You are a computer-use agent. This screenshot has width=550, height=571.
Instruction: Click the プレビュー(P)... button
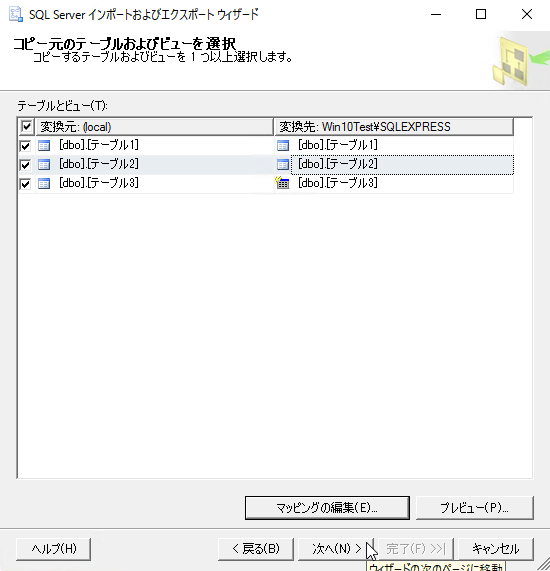[x=475, y=508]
